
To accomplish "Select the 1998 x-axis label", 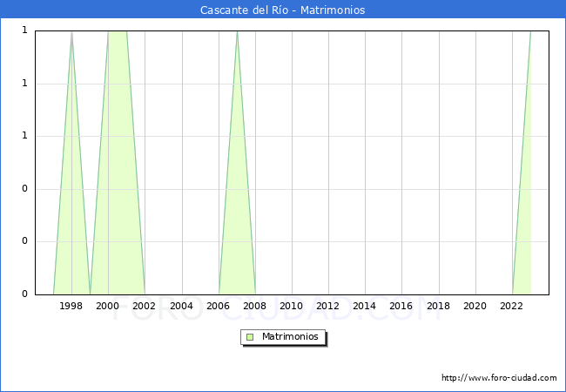I will (x=71, y=306).
